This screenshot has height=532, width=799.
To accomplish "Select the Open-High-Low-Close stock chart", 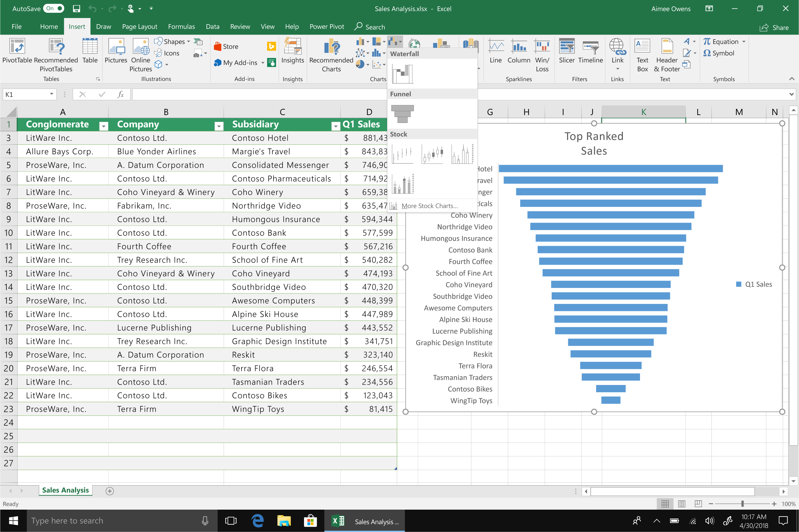I will coord(432,154).
